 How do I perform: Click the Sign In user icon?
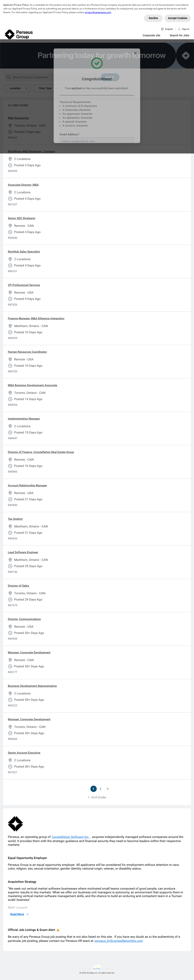pyautogui.click(x=179, y=29)
